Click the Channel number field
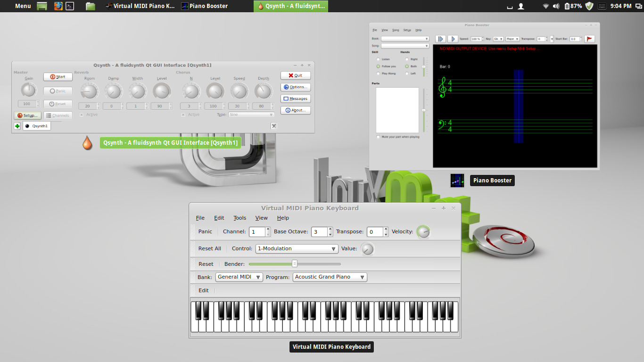644x362 pixels. 257,232
